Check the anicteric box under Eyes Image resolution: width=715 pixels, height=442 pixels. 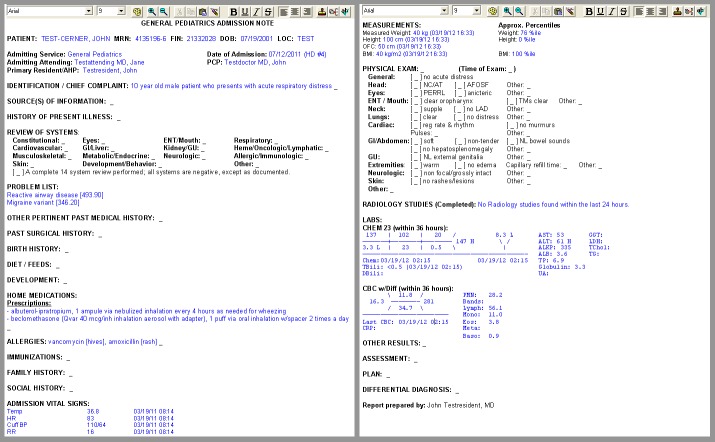click(459, 93)
